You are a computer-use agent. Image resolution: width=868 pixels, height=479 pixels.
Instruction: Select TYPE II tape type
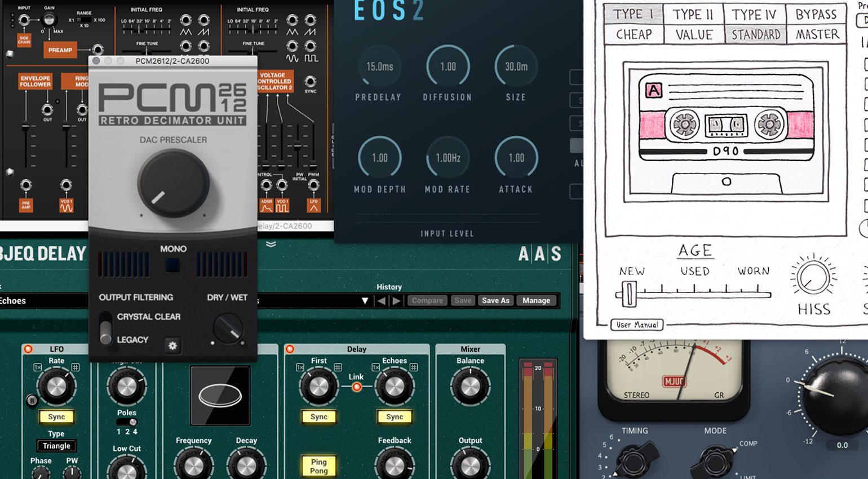pos(693,14)
